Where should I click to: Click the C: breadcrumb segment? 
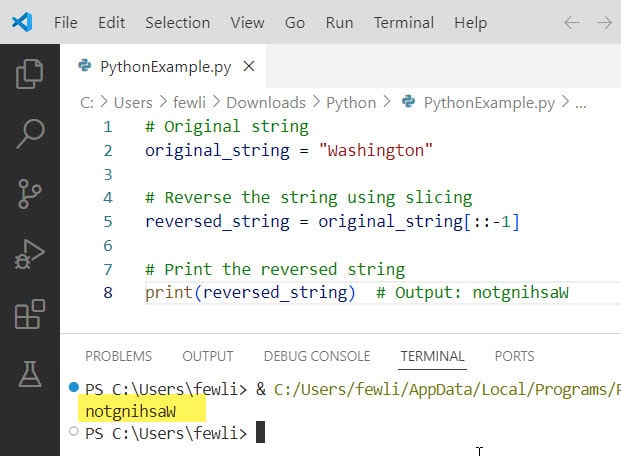pyautogui.click(x=87, y=103)
